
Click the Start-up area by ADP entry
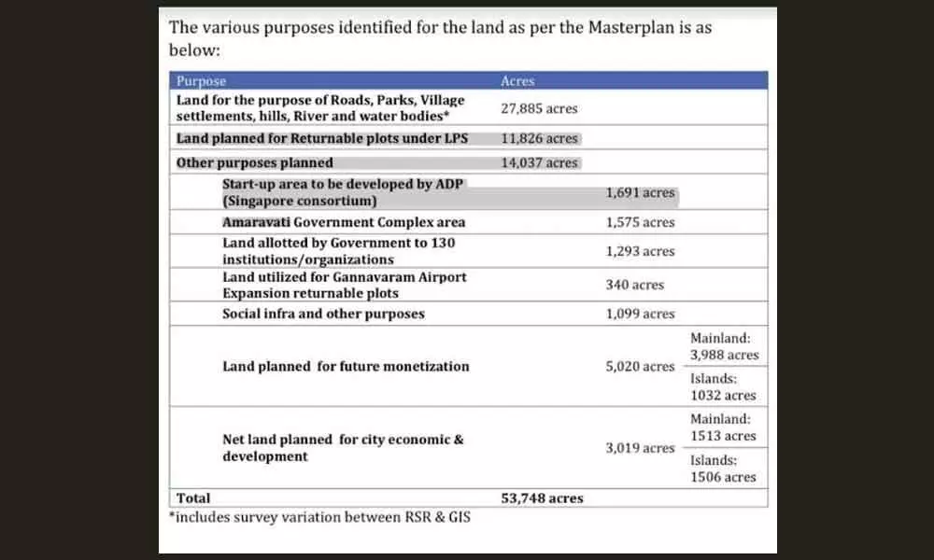(x=341, y=193)
